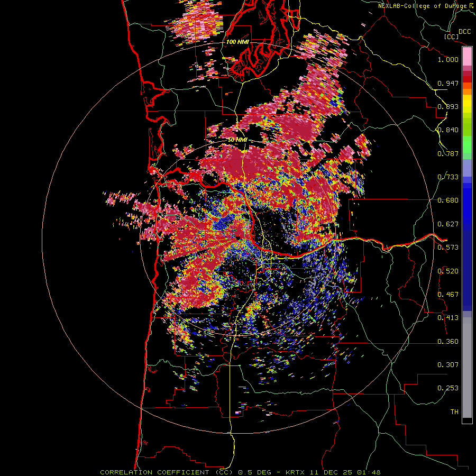Click the 0.680 scale value
This screenshot has height=476, width=476.
pyautogui.click(x=448, y=200)
